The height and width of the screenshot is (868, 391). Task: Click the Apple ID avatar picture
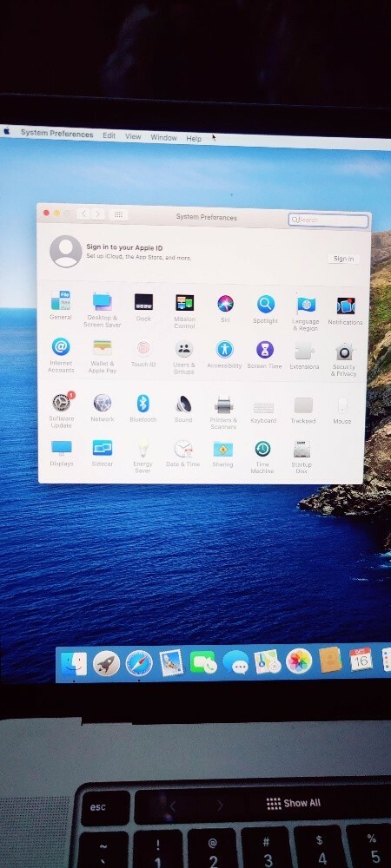66,252
